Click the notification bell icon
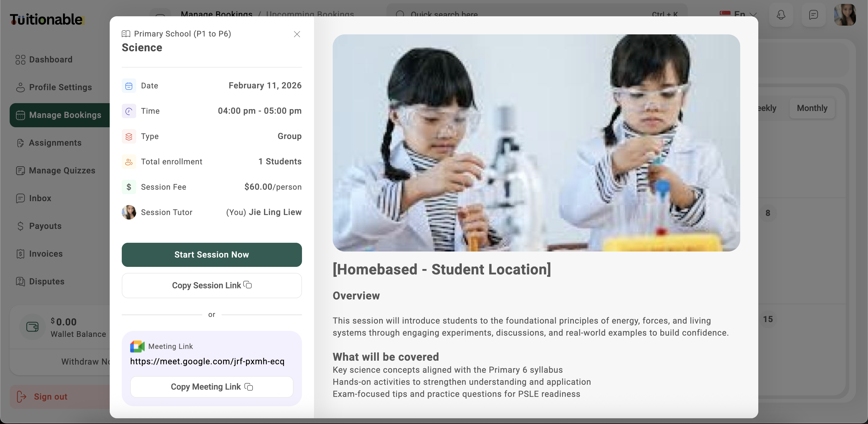This screenshot has height=424, width=868. click(x=781, y=15)
